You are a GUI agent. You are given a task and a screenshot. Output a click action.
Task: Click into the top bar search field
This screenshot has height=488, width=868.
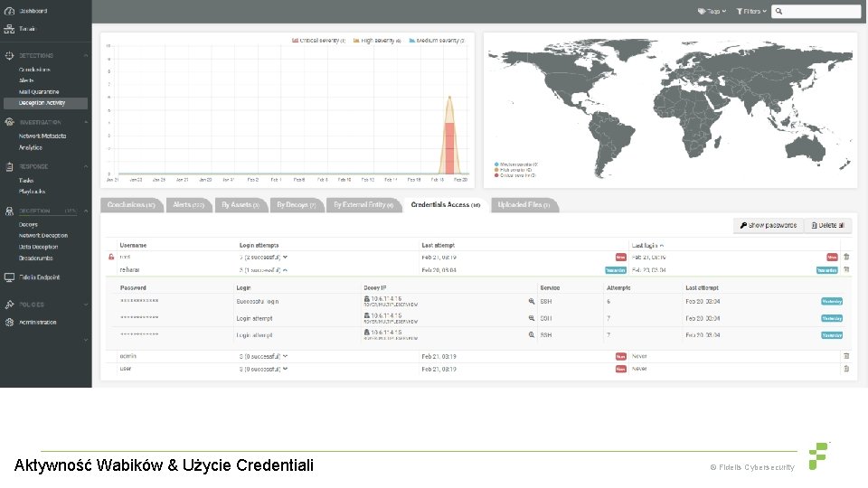pyautogui.click(x=816, y=11)
